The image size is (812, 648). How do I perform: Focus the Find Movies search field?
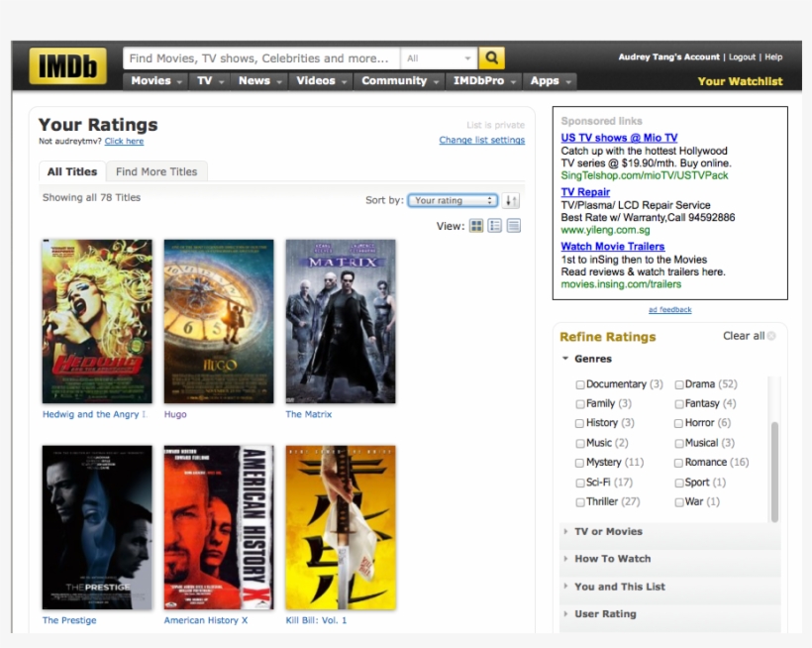(x=261, y=58)
